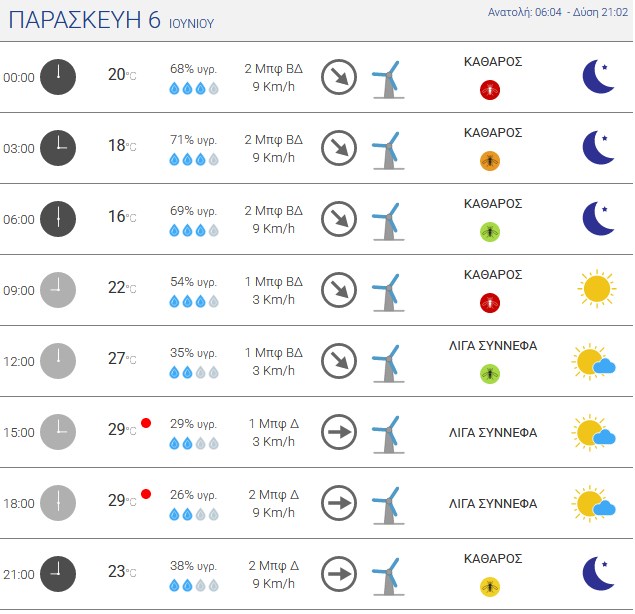Click the Ανατολή 06:04 - Δύση 21:02 text
The width and height of the screenshot is (635, 614).
558,13
